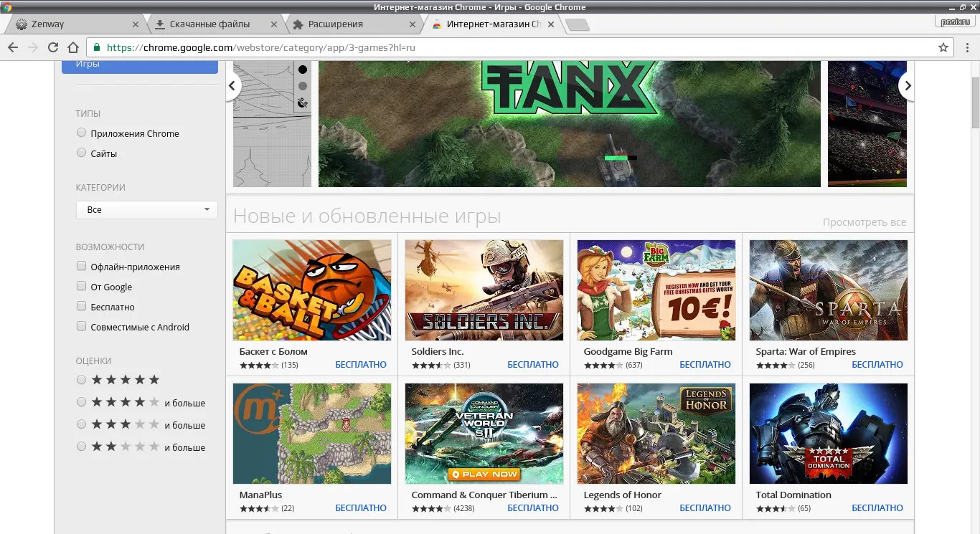Click БЕСПЛАТНО under Command & Conquer Tiberium
980x534 pixels.
pyautogui.click(x=533, y=508)
